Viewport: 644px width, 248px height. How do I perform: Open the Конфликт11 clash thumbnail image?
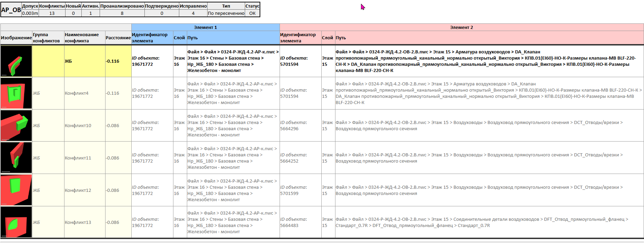point(16,158)
